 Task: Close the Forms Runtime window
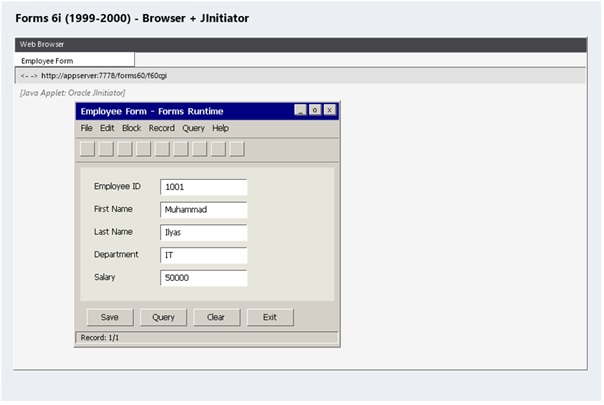329,110
